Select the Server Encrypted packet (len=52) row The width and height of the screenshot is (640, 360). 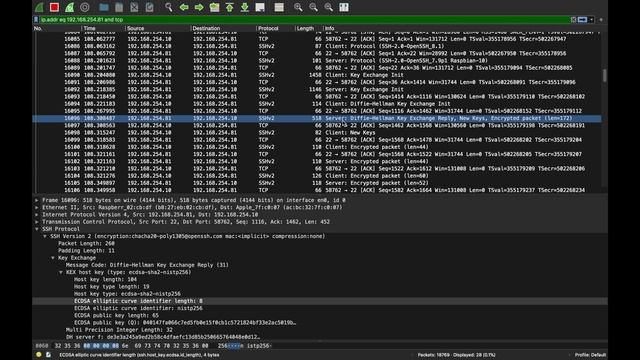316,183
